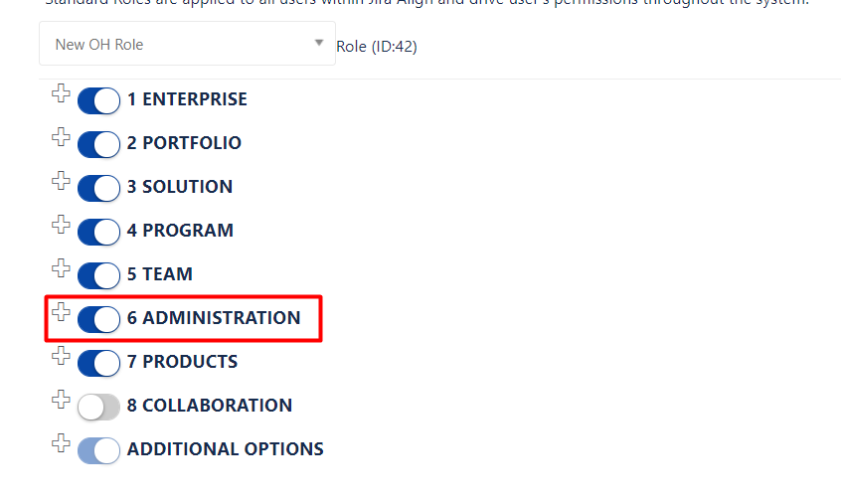Open the New OH Role dropdown
The image size is (841, 504).
pyautogui.click(x=179, y=45)
